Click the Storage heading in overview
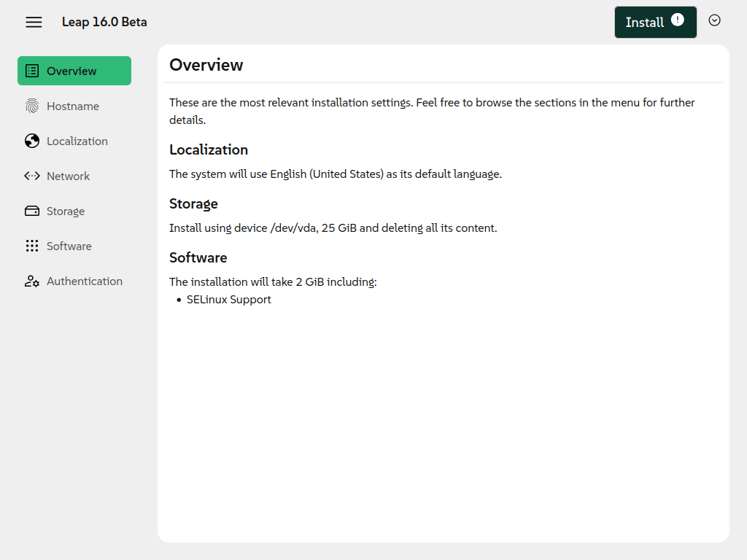The image size is (747, 560). pos(193,204)
